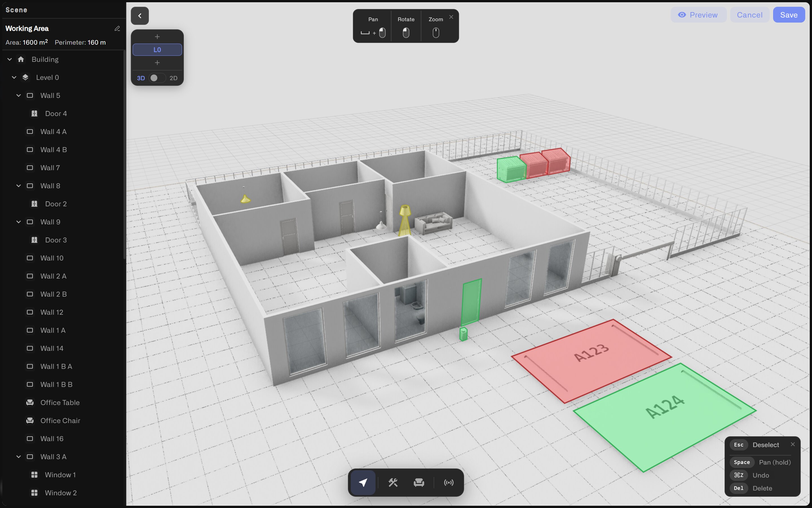Switch to 2D label
The image size is (812, 508).
[173, 78]
